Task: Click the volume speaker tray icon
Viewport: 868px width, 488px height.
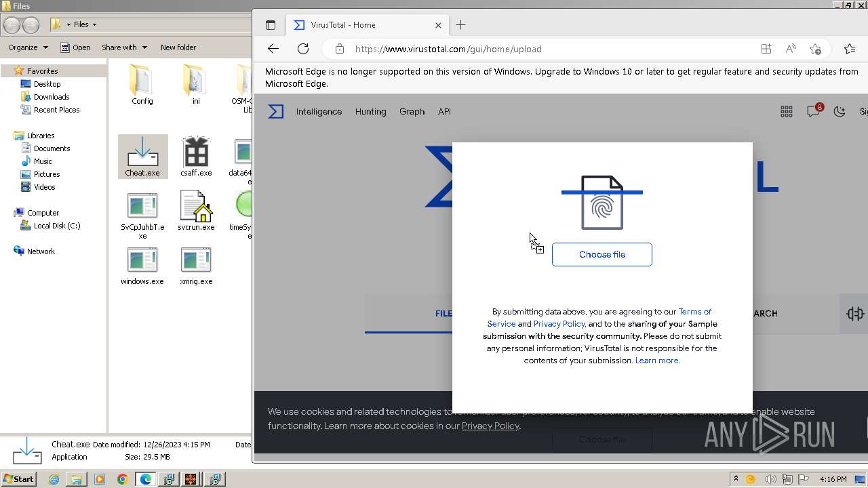Action: click(770, 479)
